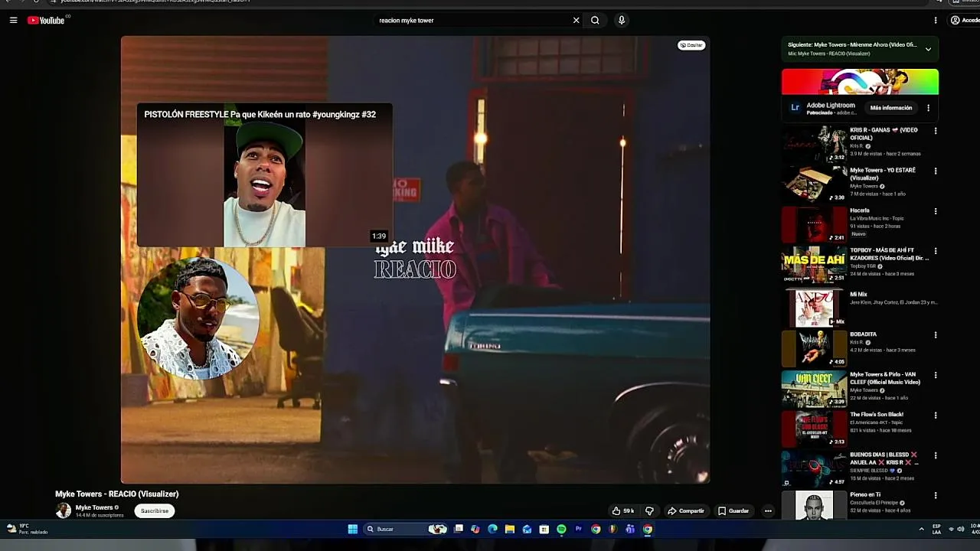Open Microsoft Store from the taskbar
This screenshot has width=980, height=551.
(x=544, y=529)
